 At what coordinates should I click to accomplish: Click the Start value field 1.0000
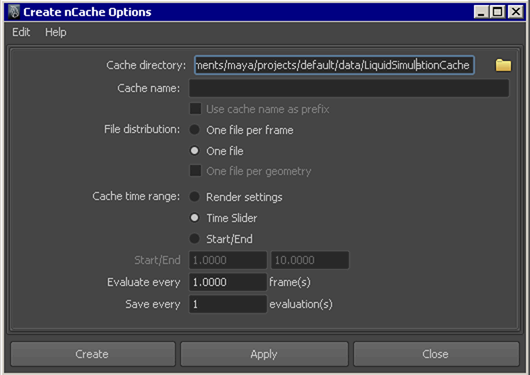tap(228, 260)
